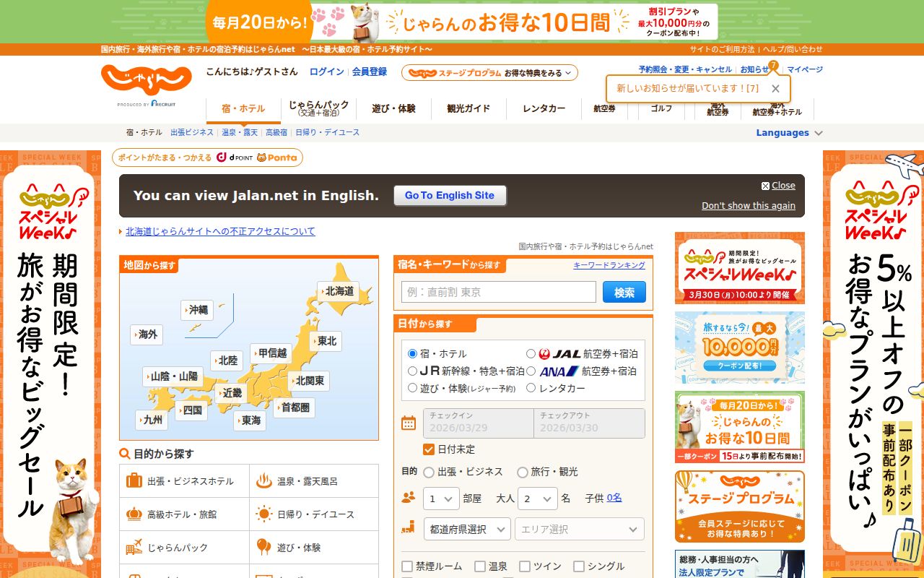Select 九州 region on the map
The height and width of the screenshot is (578, 924).
pos(152,420)
